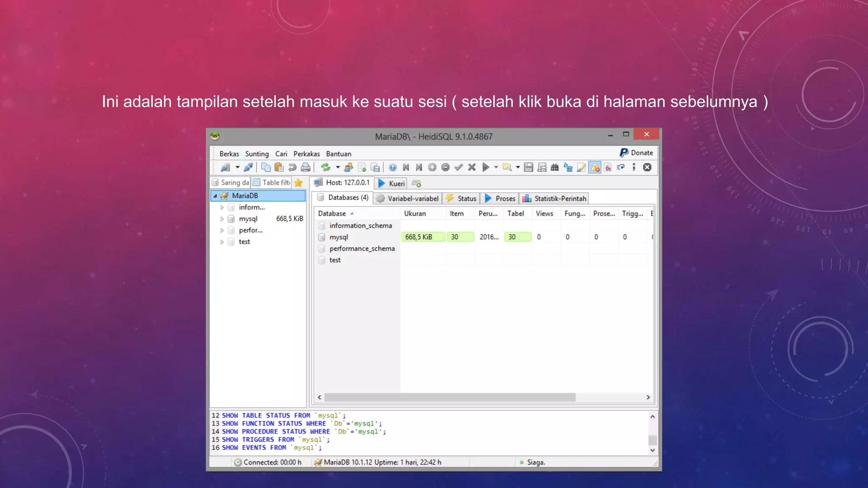This screenshot has width=868, height=488.
Task: Click the Load SQL file folder icon
Action: pyautogui.click(x=507, y=167)
